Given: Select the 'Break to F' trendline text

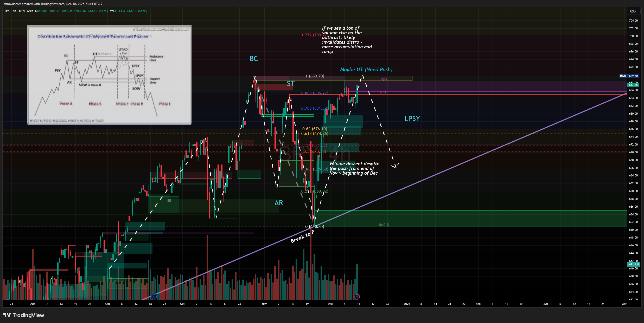Looking at the screenshot, I should (x=302, y=237).
